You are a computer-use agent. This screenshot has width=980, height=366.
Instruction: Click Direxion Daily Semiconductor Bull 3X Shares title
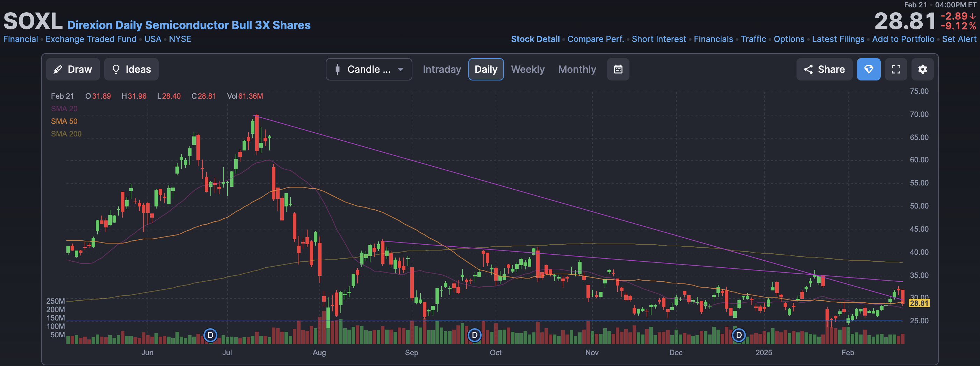pyautogui.click(x=189, y=25)
